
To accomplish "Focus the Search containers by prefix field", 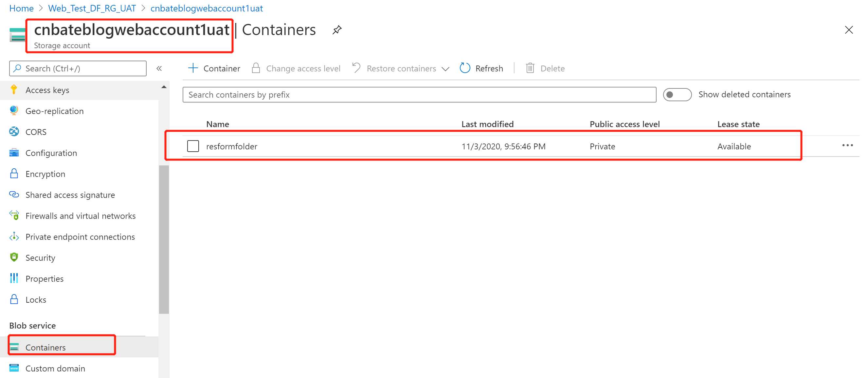I will pyautogui.click(x=419, y=95).
